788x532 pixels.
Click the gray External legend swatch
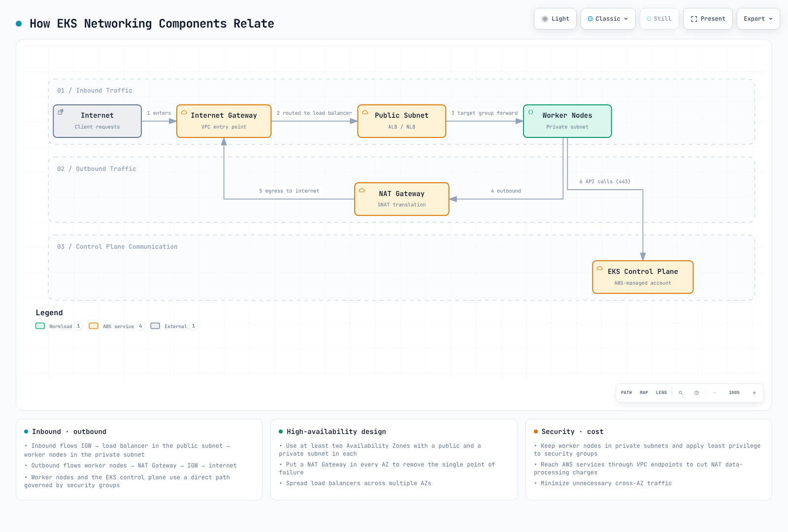pos(155,326)
